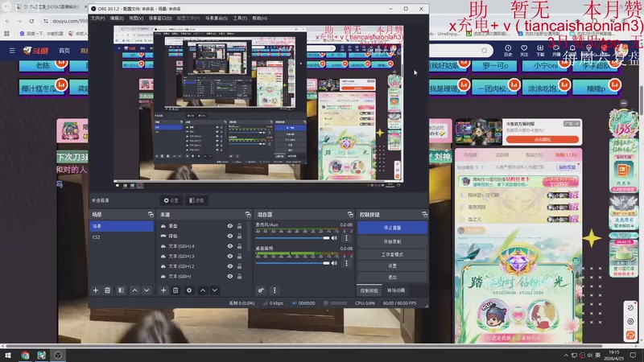Open Chrome from the taskbar
Image resolution: width=644 pixels, height=362 pixels.
pos(25,355)
